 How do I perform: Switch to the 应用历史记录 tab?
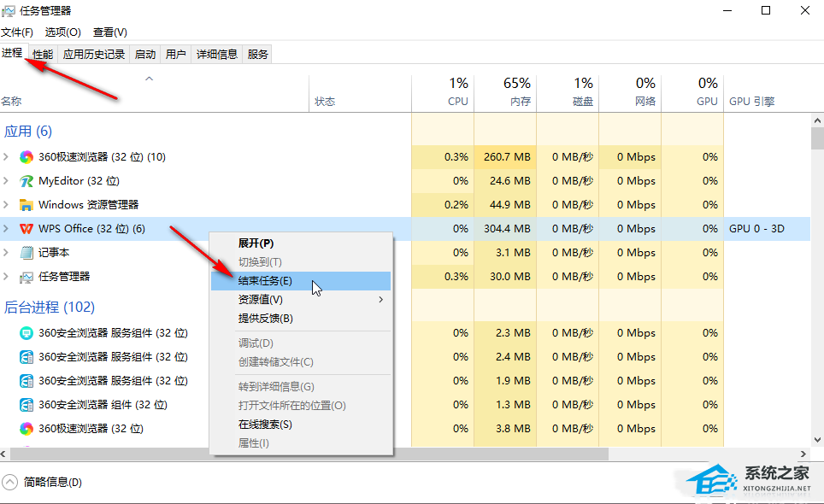[94, 54]
